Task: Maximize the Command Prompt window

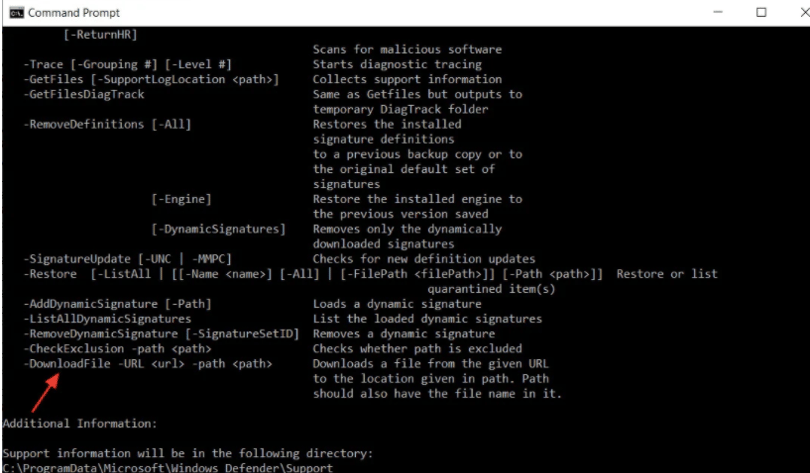Action: point(761,12)
